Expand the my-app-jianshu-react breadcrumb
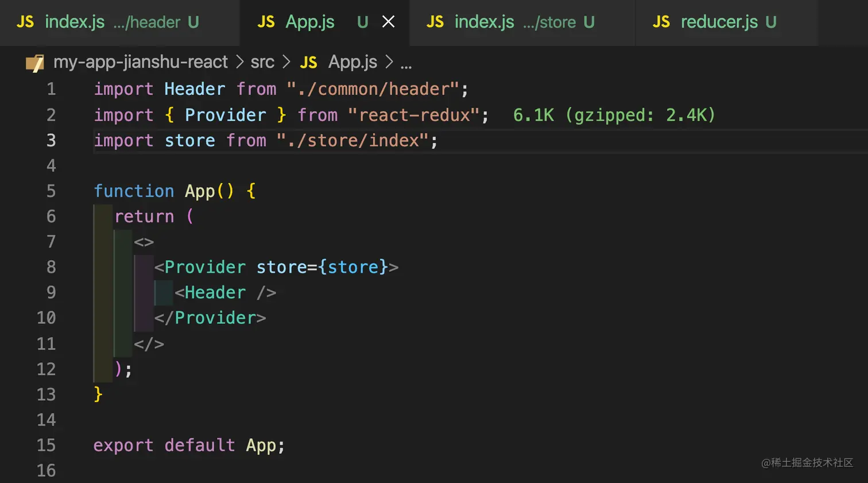868x483 pixels. click(140, 62)
